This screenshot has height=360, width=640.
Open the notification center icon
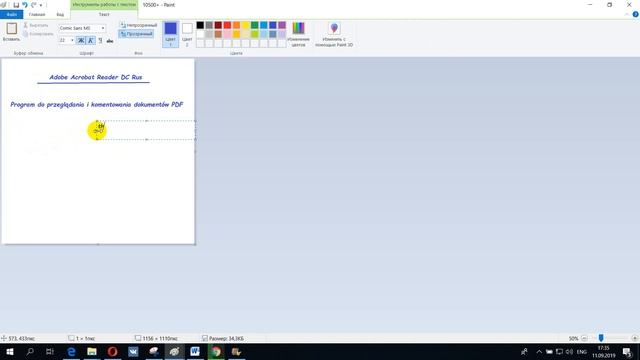click(x=627, y=351)
